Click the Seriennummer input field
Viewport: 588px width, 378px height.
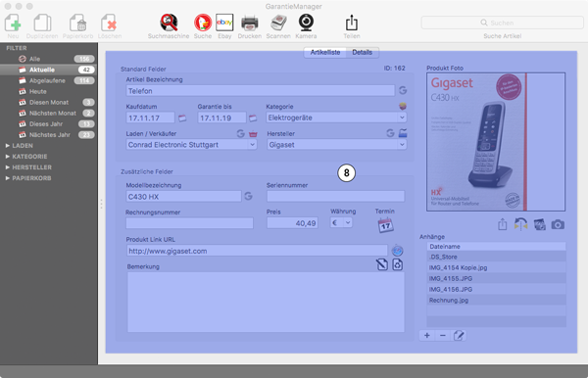pos(335,196)
